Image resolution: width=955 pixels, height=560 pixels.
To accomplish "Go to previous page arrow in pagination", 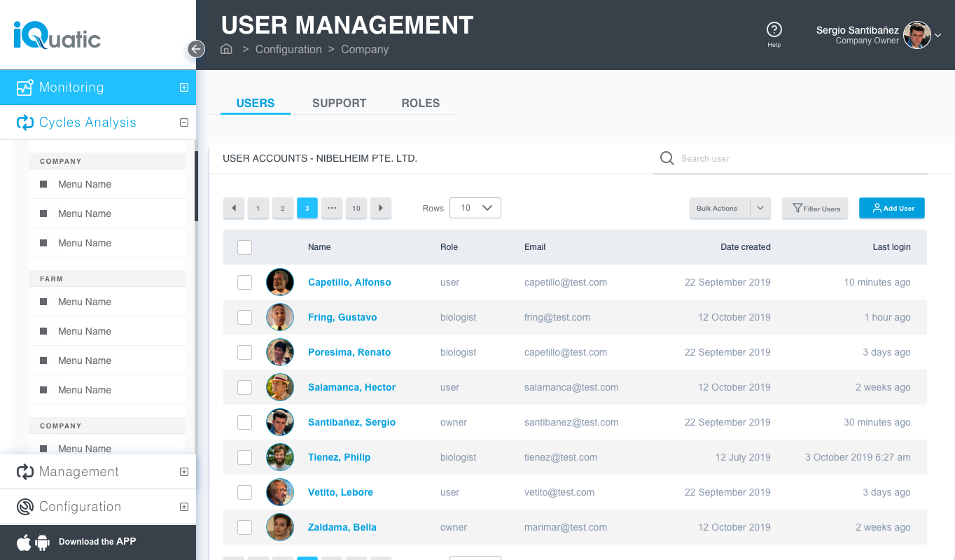I will (x=233, y=208).
